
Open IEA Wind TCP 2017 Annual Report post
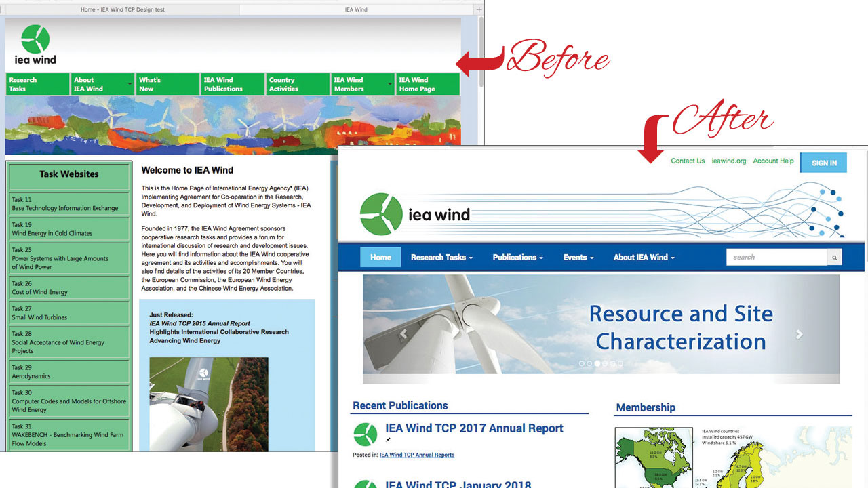pyautogui.click(x=474, y=428)
